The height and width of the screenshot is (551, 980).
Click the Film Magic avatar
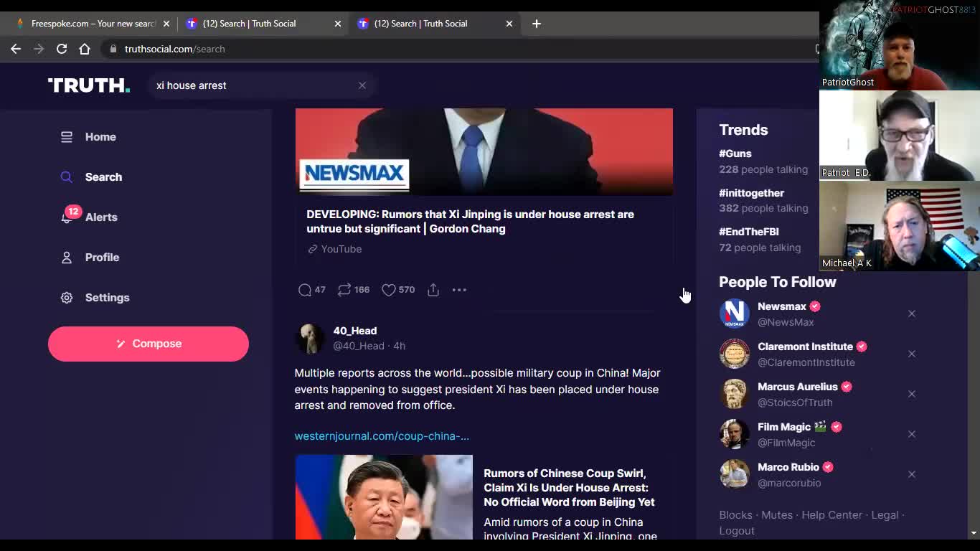(735, 434)
